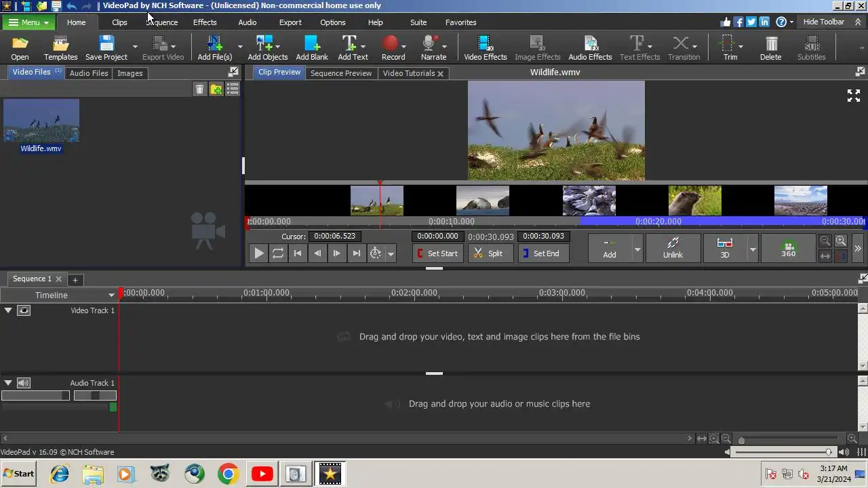868x488 pixels.
Task: Add the clip to sequence with Add
Action: pyautogui.click(x=610, y=248)
